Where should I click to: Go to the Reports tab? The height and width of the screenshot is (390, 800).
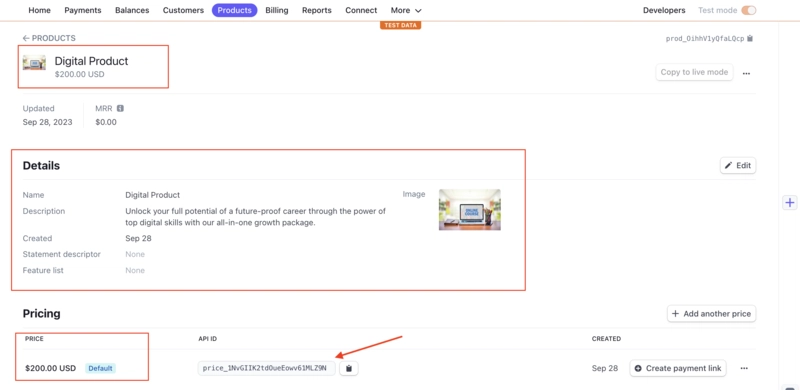[316, 10]
